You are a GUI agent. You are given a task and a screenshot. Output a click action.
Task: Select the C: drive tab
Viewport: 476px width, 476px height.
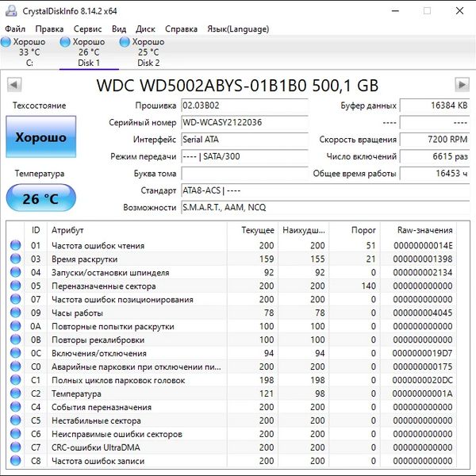[x=29, y=52]
